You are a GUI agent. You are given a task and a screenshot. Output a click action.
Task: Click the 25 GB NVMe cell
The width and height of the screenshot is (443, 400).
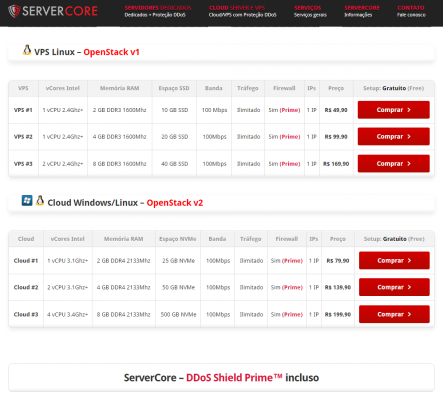(178, 261)
